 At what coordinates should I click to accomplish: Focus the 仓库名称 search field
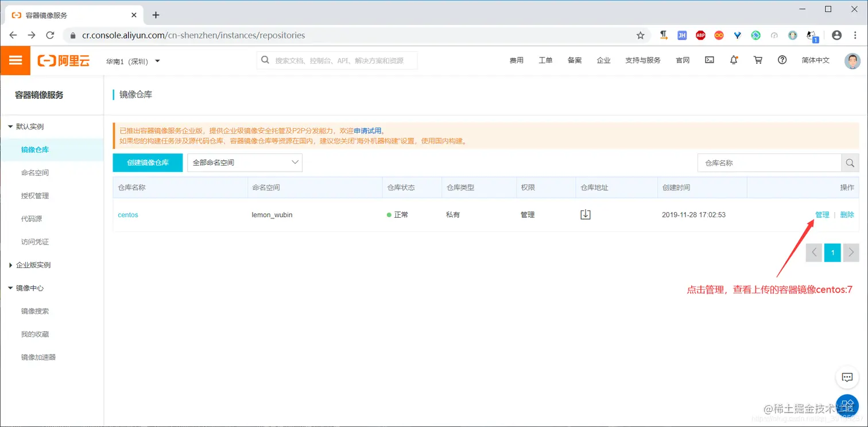tap(769, 163)
